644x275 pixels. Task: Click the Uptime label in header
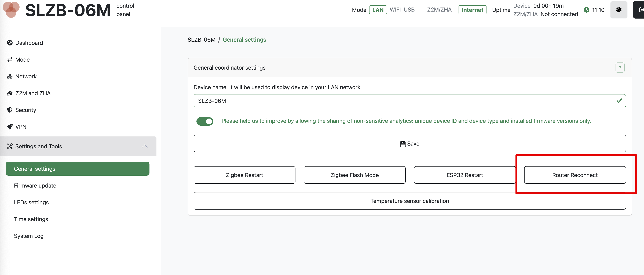[x=501, y=10]
